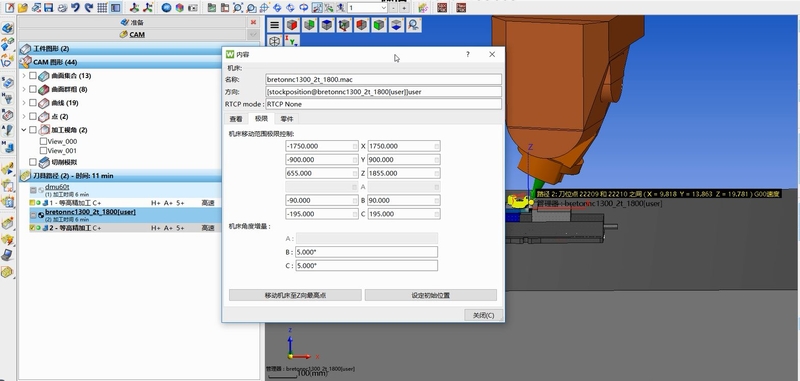
Task: Click the wireframe cube display icon
Action: (274, 41)
